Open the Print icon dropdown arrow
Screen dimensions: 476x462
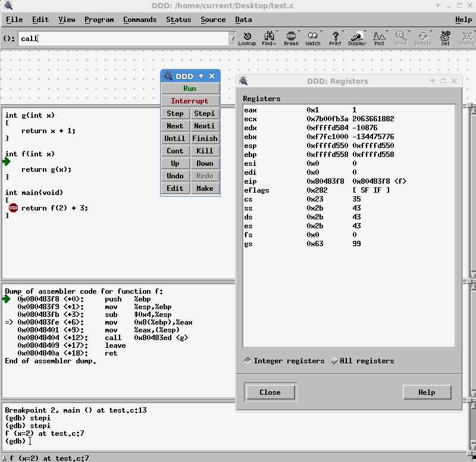pyautogui.click(x=343, y=32)
